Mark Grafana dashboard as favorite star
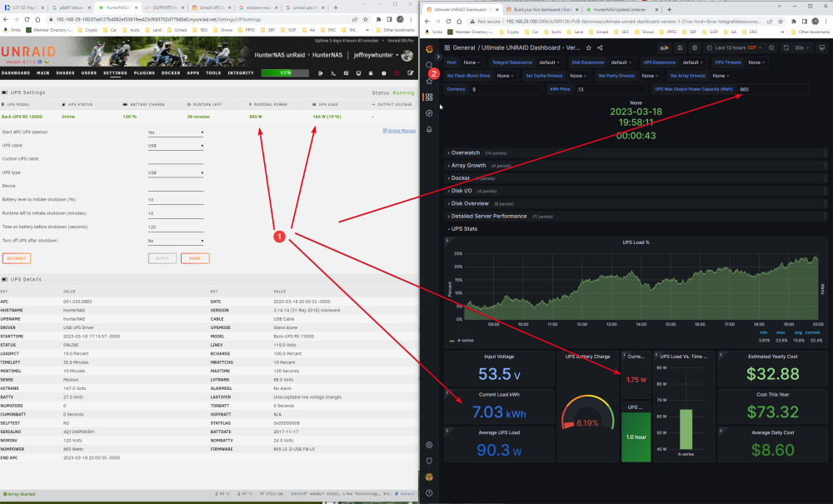833x504 pixels. point(589,47)
